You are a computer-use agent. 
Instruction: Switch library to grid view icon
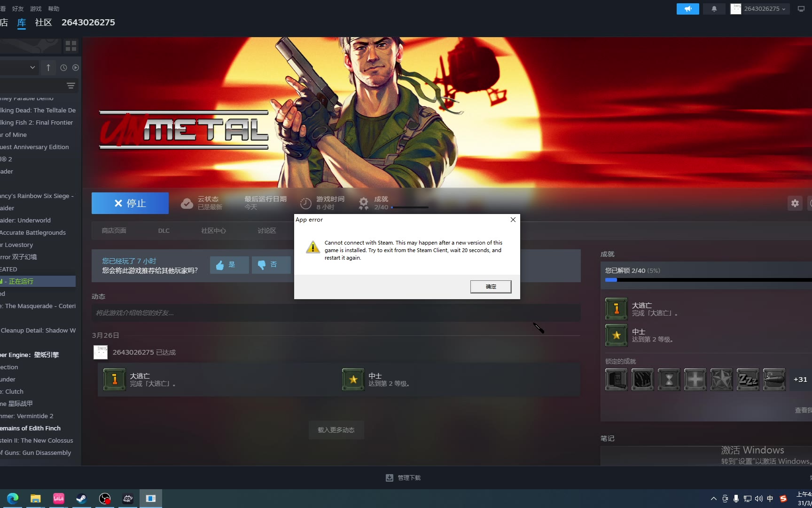[x=71, y=46]
